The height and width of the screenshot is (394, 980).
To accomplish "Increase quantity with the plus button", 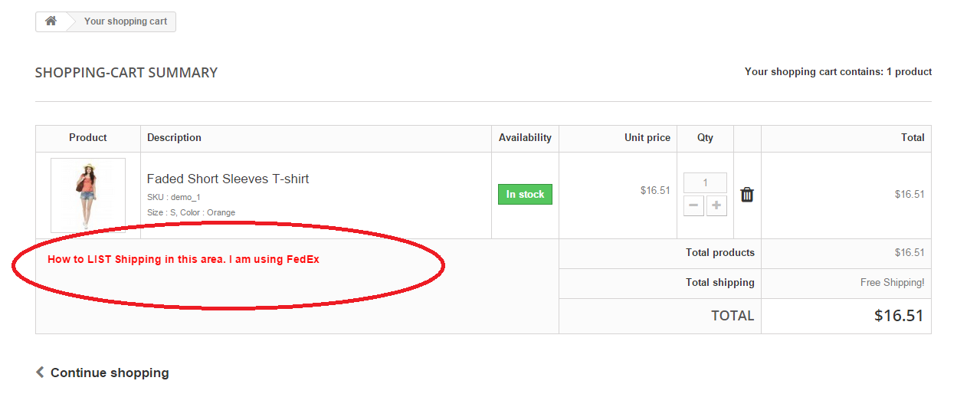I will point(716,205).
